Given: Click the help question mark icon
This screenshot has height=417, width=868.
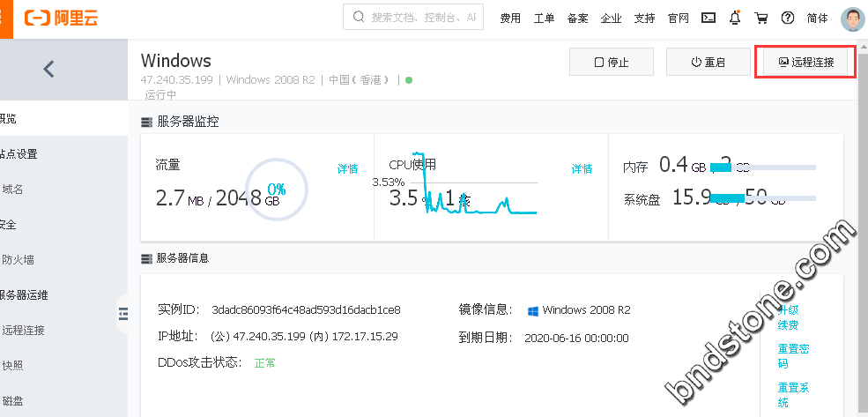Looking at the screenshot, I should 788,18.
